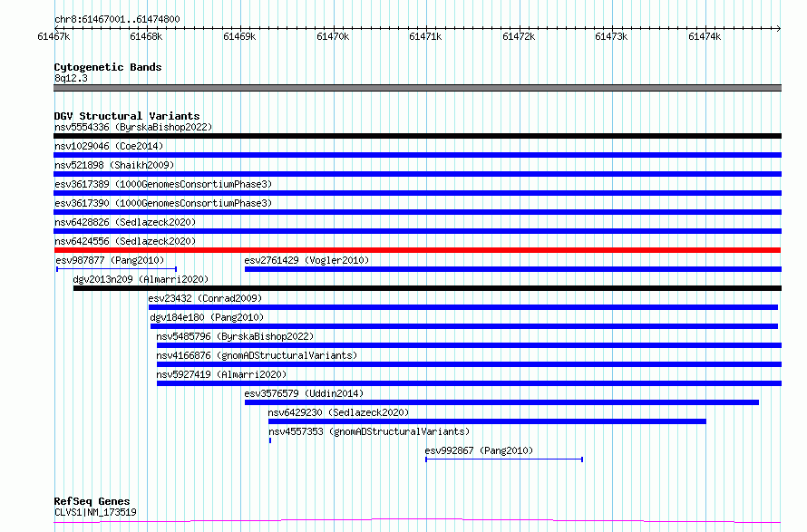Click the esv3617390 variant bar
Screen dimensions: 807x532
[417, 212]
